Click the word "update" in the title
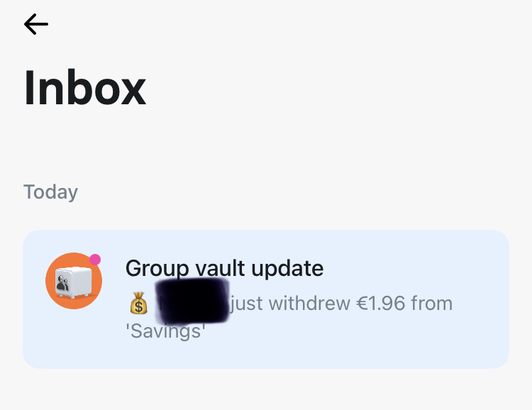Viewport: 532px width, 410px height. point(287,270)
